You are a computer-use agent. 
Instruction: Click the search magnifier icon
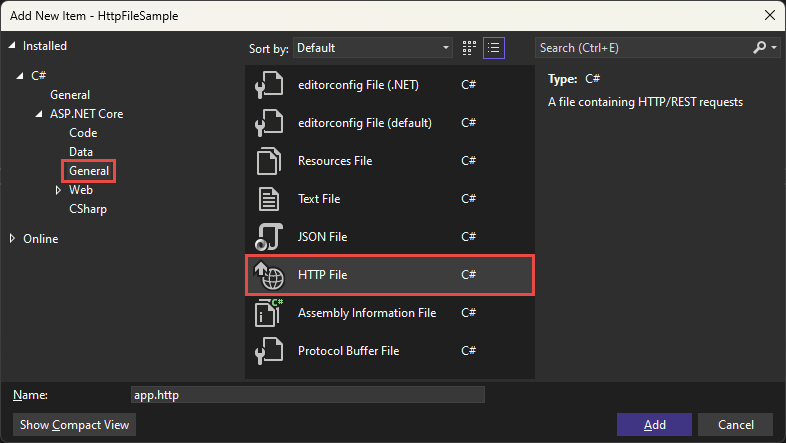[x=760, y=47]
